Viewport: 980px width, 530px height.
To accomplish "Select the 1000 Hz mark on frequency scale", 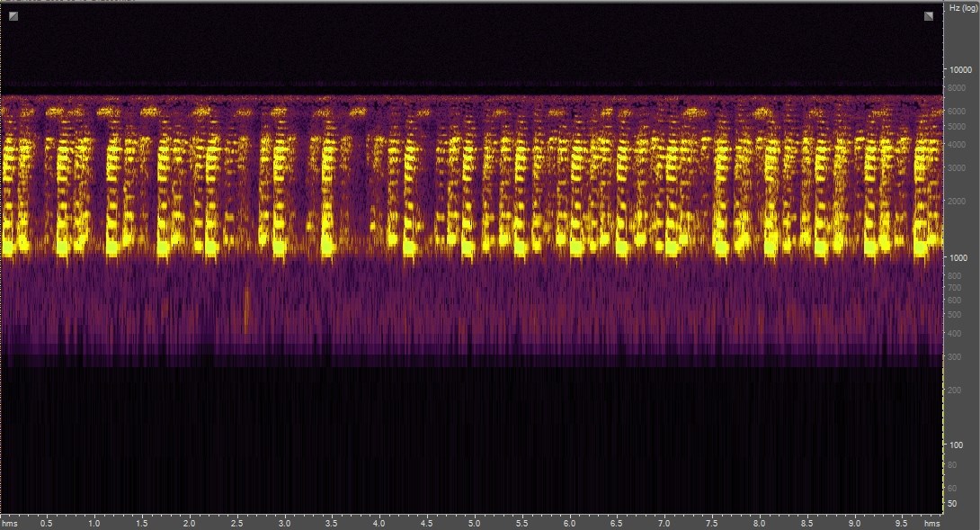I will (958, 257).
